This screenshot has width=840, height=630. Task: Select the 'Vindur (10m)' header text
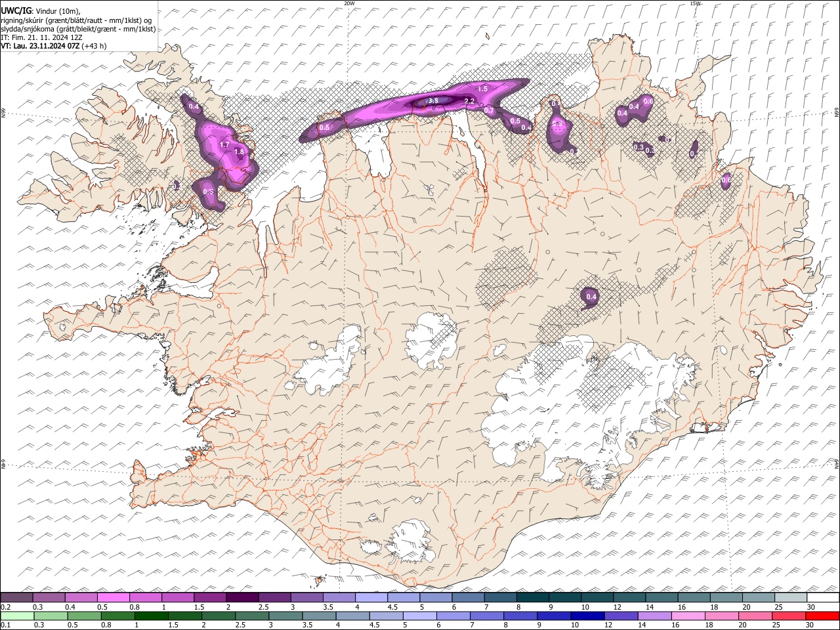click(57, 11)
